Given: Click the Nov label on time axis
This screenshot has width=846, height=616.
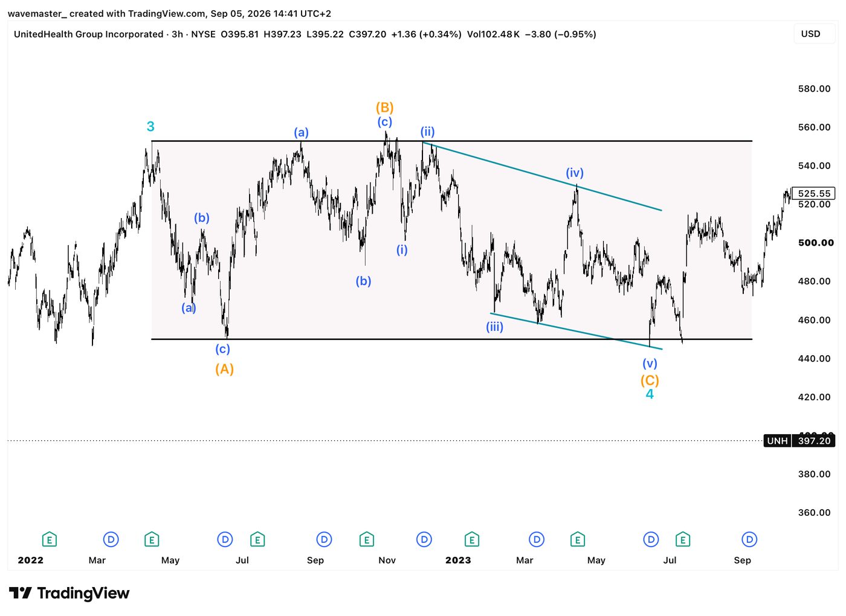Looking at the screenshot, I should tap(387, 560).
